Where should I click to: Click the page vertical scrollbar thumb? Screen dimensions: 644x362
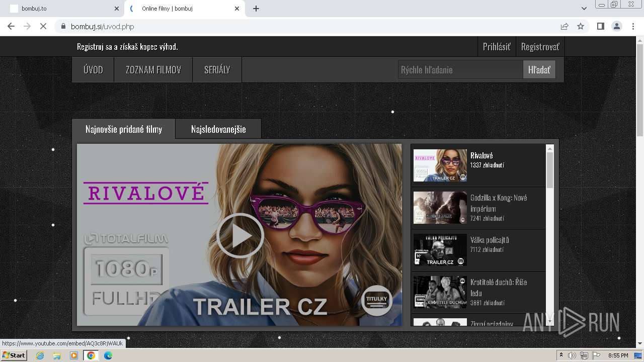click(x=639, y=89)
